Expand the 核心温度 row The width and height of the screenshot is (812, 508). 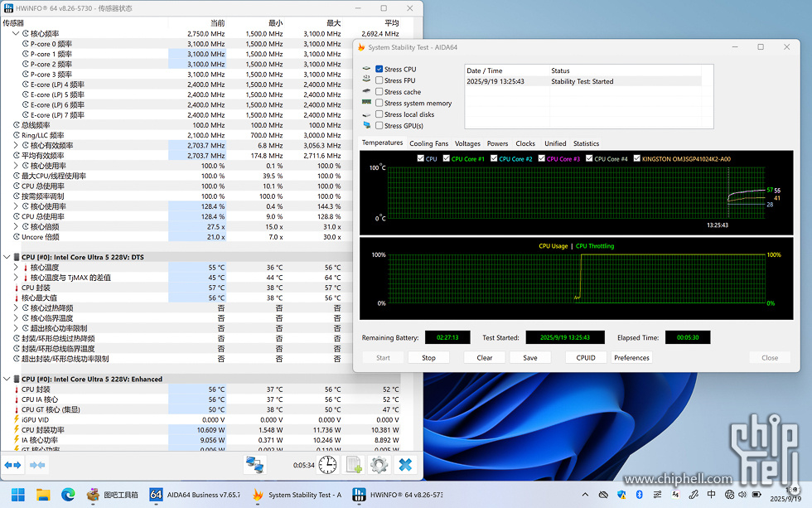coord(16,267)
